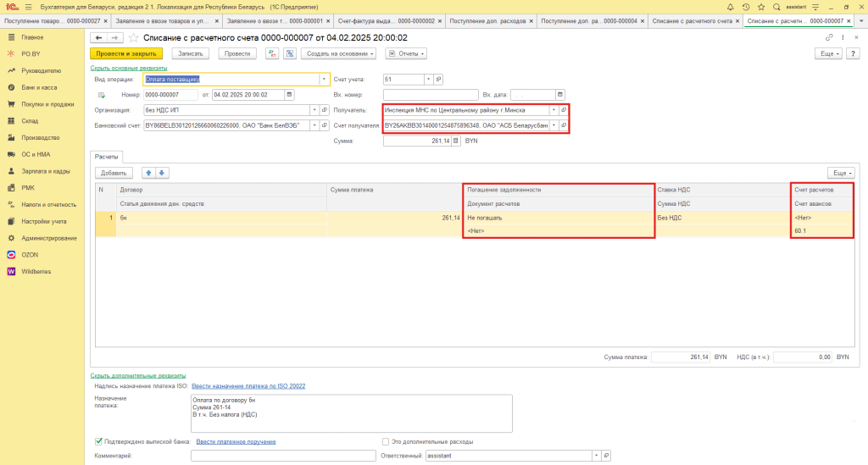
Task: Open the service settings menu icon
Action: (x=815, y=7)
